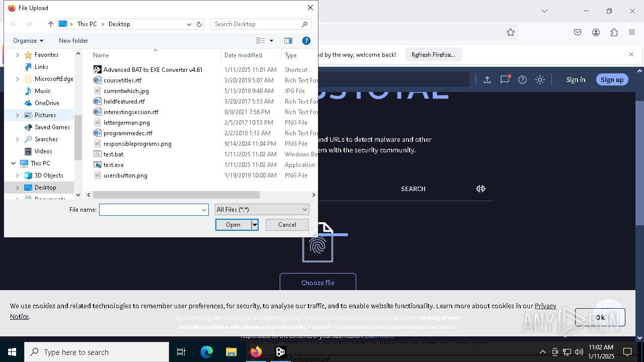Select Advanced BAT to EXE Converter shortcut
The image size is (644, 362).
tap(153, 70)
